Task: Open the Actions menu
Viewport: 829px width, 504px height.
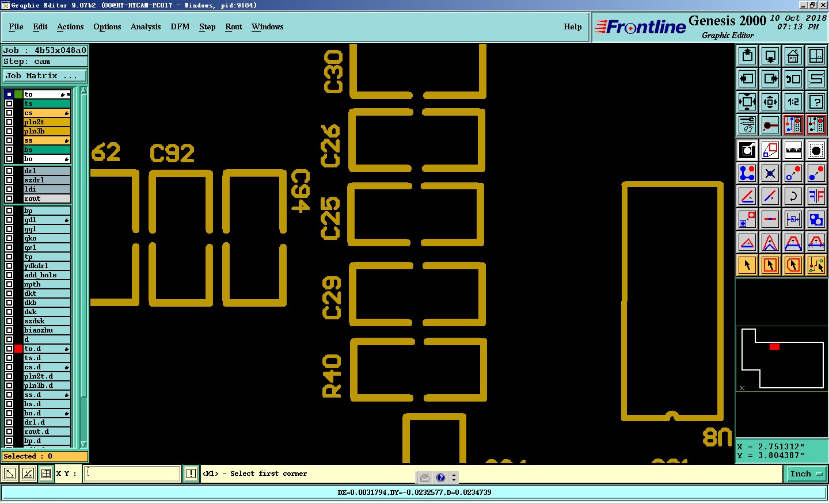Action: click(70, 26)
